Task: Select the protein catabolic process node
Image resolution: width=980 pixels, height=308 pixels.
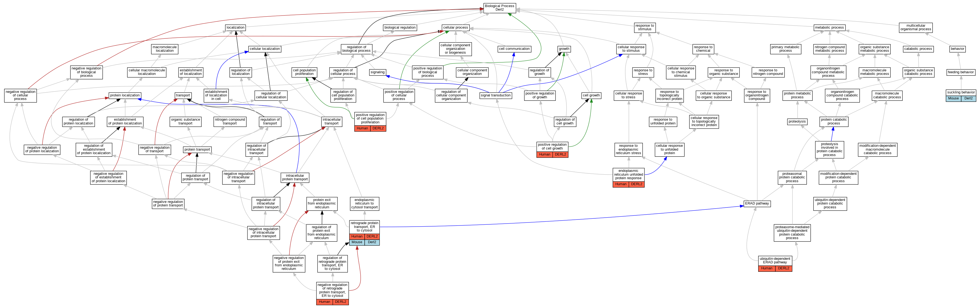Action: [834, 121]
